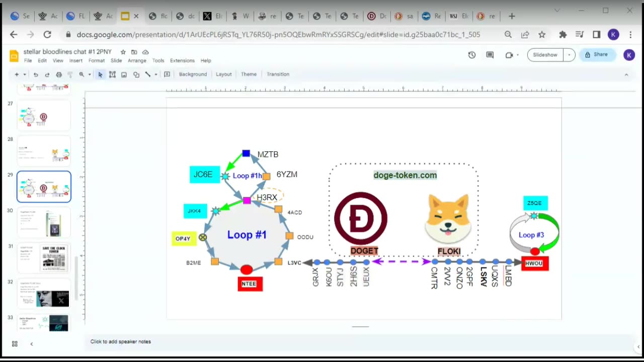The width and height of the screenshot is (644, 362).
Task: Select slide 31 thumbnail
Action: pos(44,258)
